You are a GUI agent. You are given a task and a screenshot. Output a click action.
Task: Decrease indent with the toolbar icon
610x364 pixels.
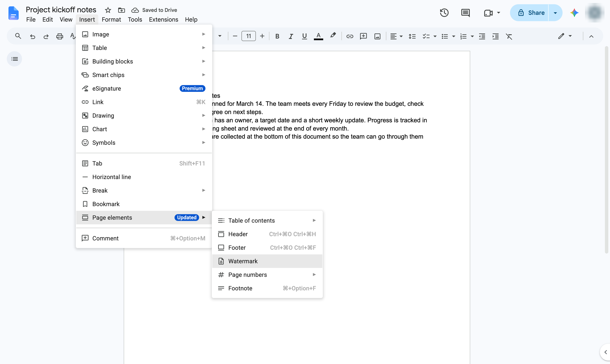point(482,36)
